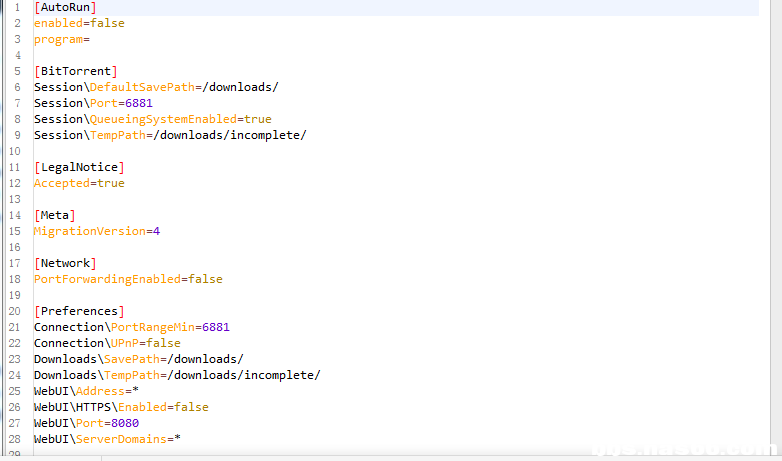Click line number 20 in the gutter
Viewport: 782px width, 461px height.
click(14, 311)
